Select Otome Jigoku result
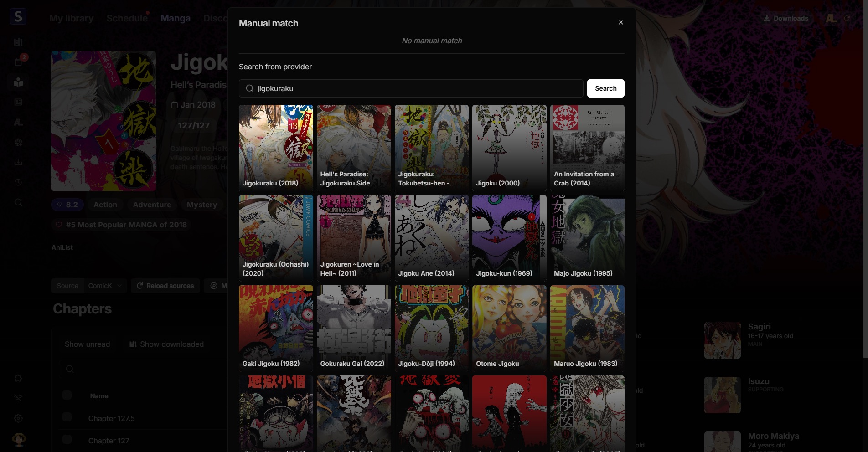The width and height of the screenshot is (868, 452). pyautogui.click(x=509, y=328)
